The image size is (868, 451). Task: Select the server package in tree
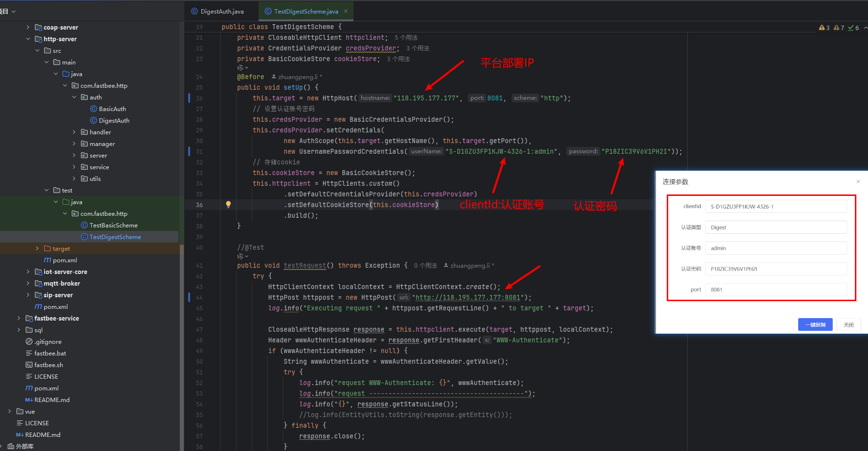98,156
